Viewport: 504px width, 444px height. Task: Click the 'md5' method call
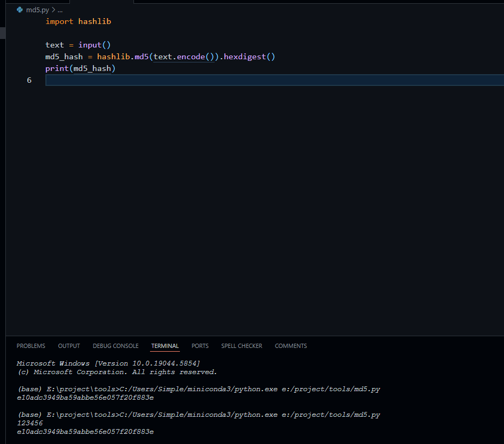click(141, 57)
